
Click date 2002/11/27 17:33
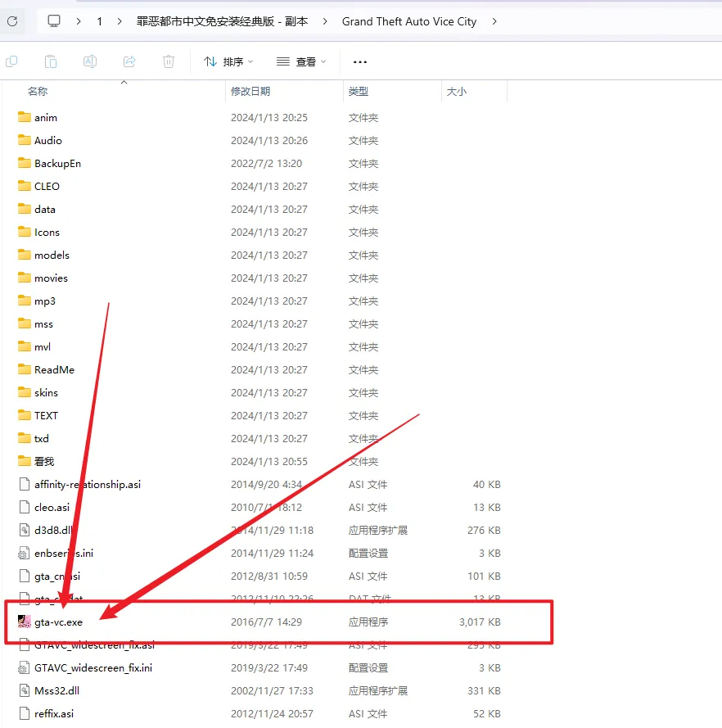coord(272,691)
